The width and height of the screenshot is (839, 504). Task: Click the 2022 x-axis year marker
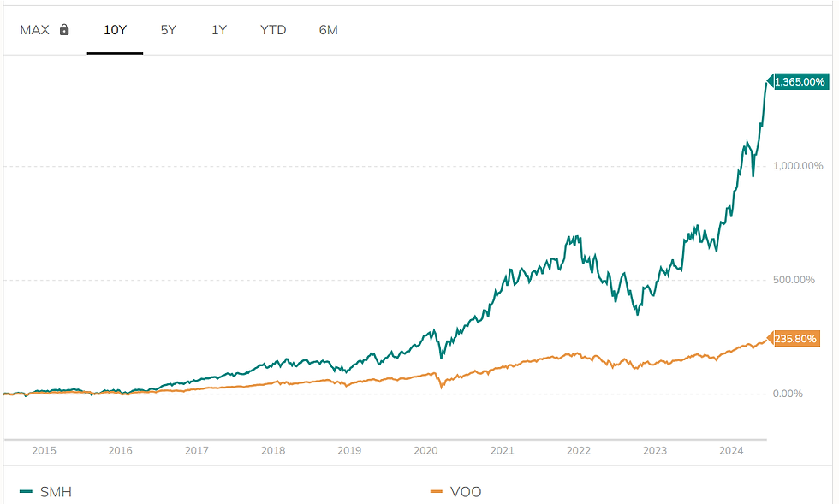click(579, 451)
